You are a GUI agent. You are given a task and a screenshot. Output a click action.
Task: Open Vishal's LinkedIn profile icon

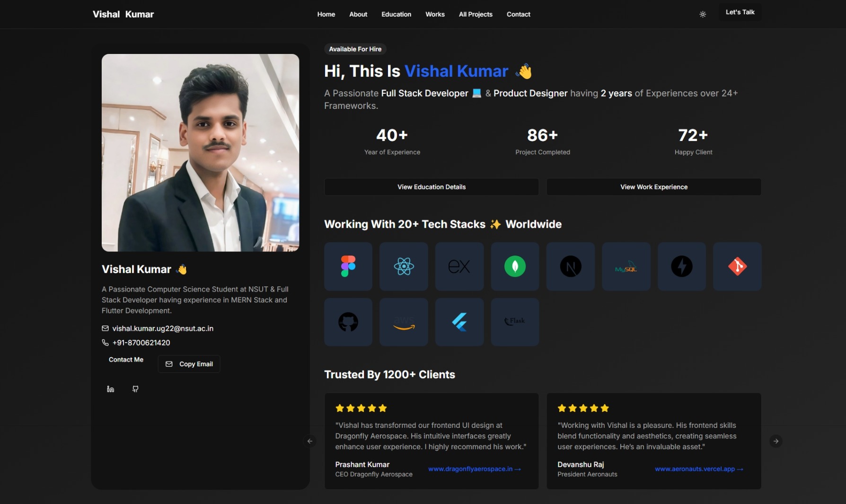point(110,389)
